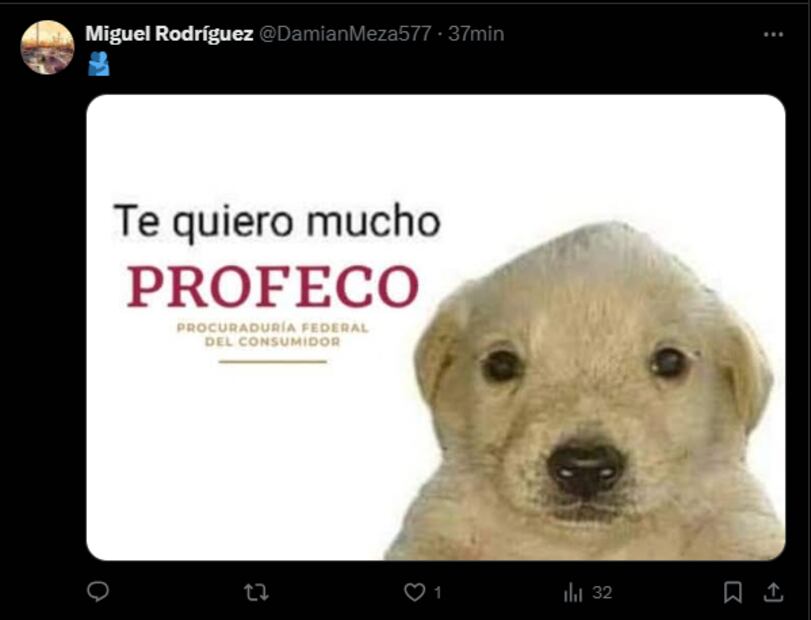Open Miguel Rodríguez's round profile avatar
811x620 pixels.
47,48
